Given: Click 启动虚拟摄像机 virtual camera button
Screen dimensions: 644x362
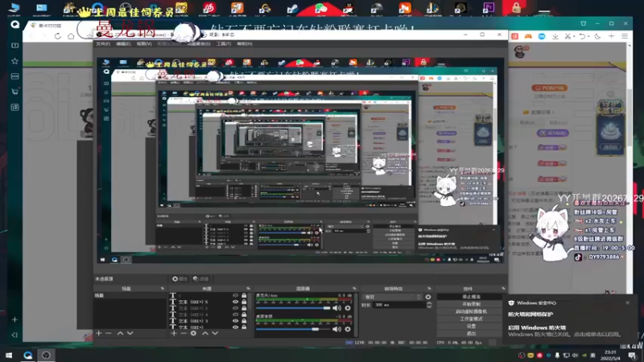Looking at the screenshot, I should point(471,311).
